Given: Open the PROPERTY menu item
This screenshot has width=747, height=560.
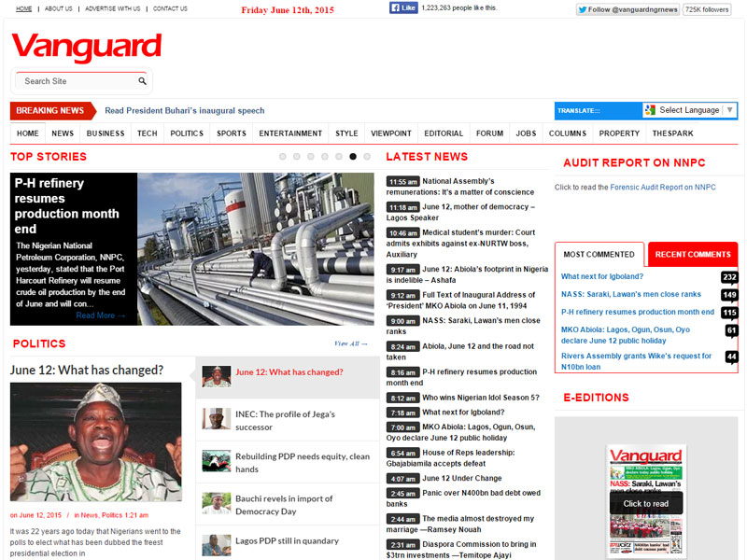Looking at the screenshot, I should 619,133.
